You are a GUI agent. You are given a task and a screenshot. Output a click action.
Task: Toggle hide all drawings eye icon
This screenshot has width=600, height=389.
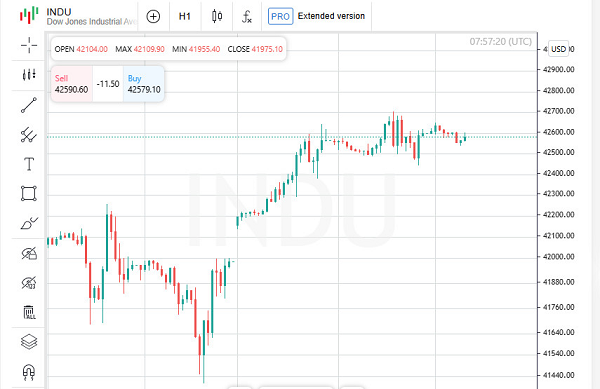tap(29, 283)
